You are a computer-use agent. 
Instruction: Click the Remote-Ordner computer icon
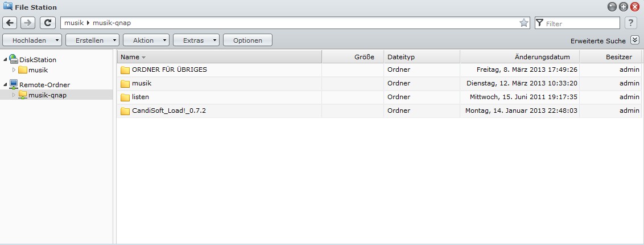click(14, 84)
